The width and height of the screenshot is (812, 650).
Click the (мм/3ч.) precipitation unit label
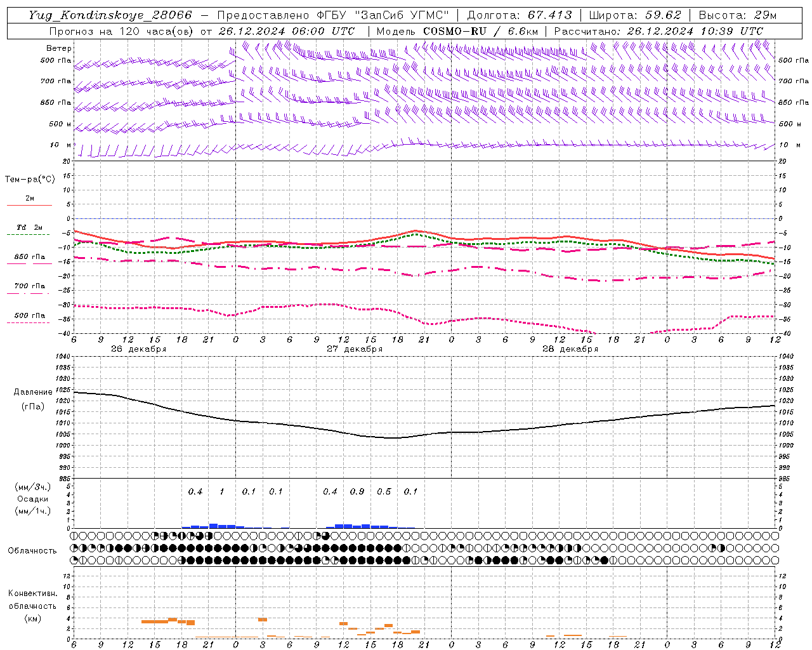[x=33, y=487]
